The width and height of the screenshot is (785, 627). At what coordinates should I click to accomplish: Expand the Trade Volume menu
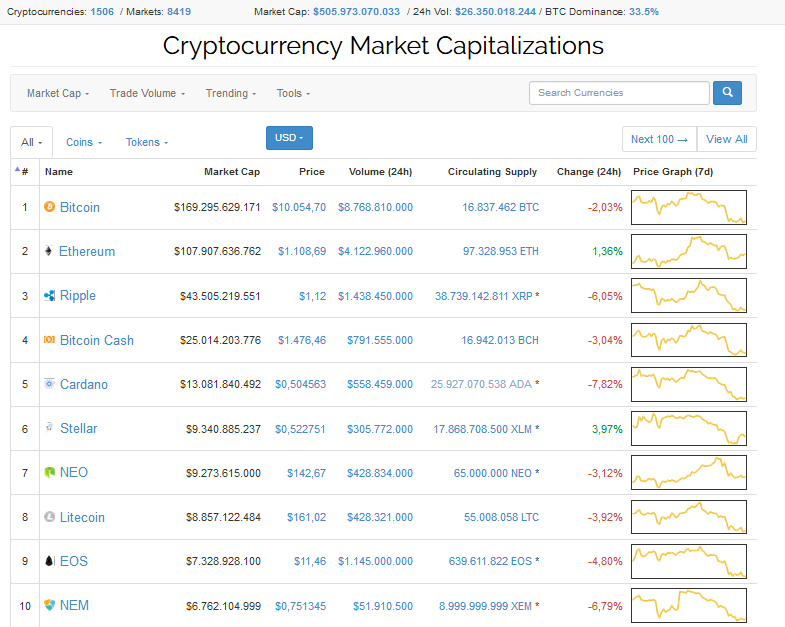coord(148,93)
